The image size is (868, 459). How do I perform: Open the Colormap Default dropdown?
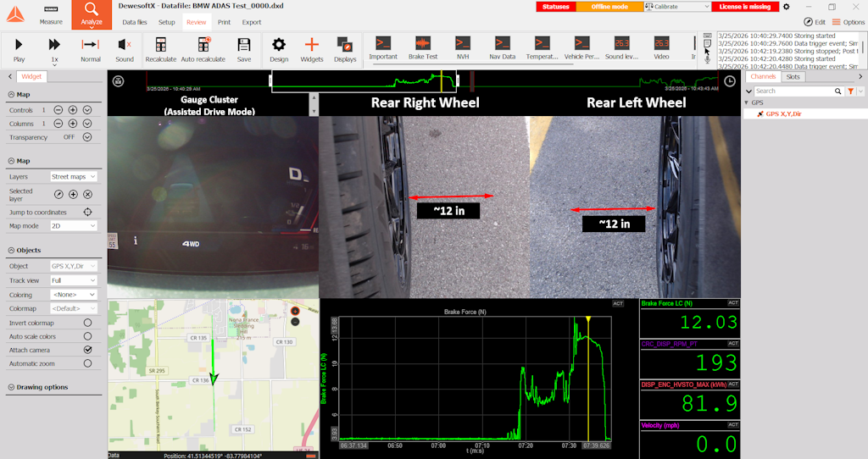(74, 308)
